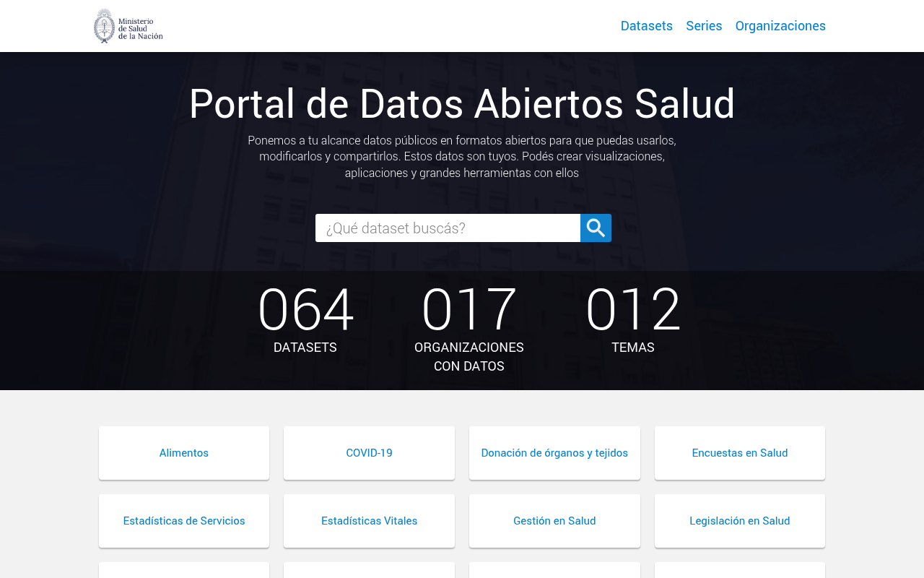Click the 012 Temas counter
Viewport: 924px width, 578px height.
click(x=633, y=319)
